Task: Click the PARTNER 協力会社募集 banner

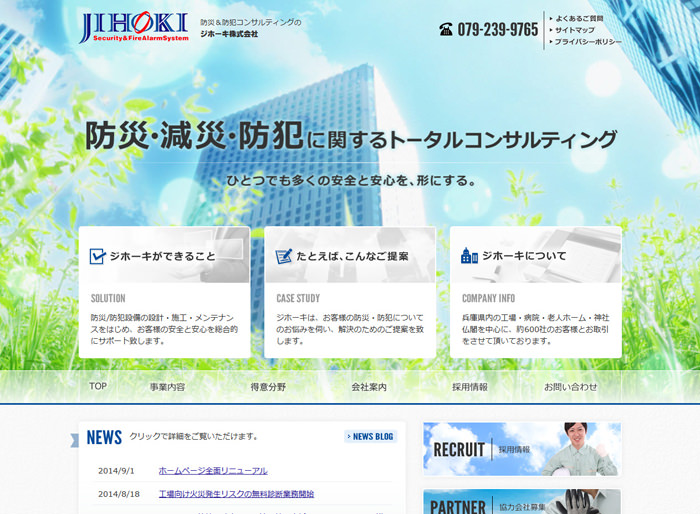Action: (521, 503)
